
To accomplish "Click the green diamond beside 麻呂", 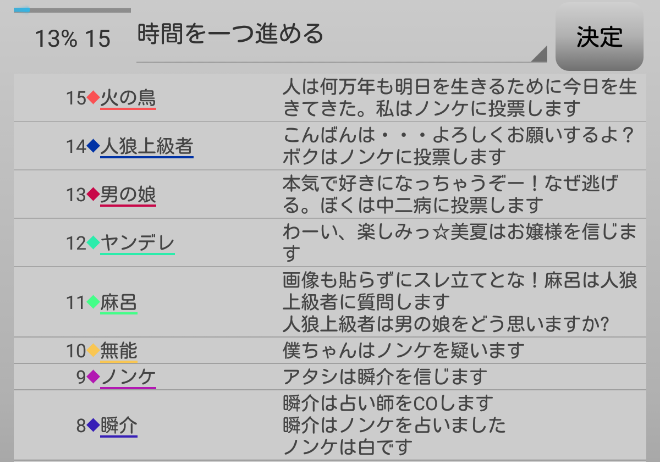I will (94, 301).
